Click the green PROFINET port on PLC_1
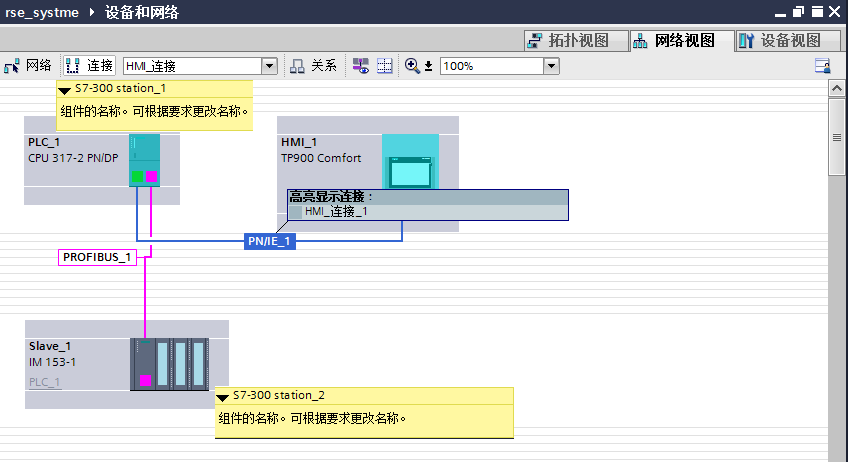Screen dimensions: 848x462 [137, 176]
